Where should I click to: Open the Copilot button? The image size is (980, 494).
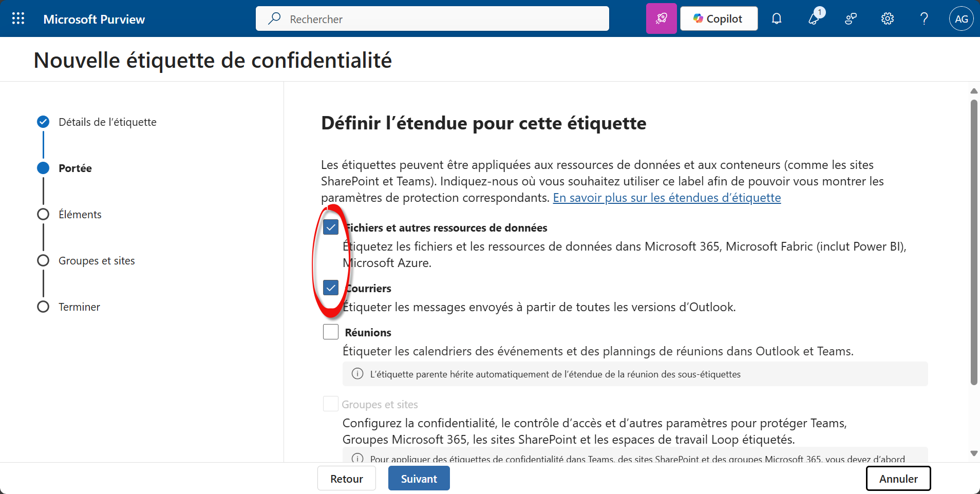coord(719,19)
